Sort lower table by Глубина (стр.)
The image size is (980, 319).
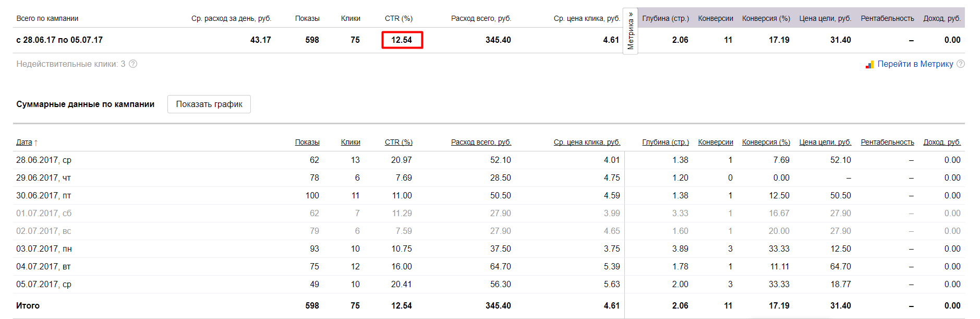(666, 142)
